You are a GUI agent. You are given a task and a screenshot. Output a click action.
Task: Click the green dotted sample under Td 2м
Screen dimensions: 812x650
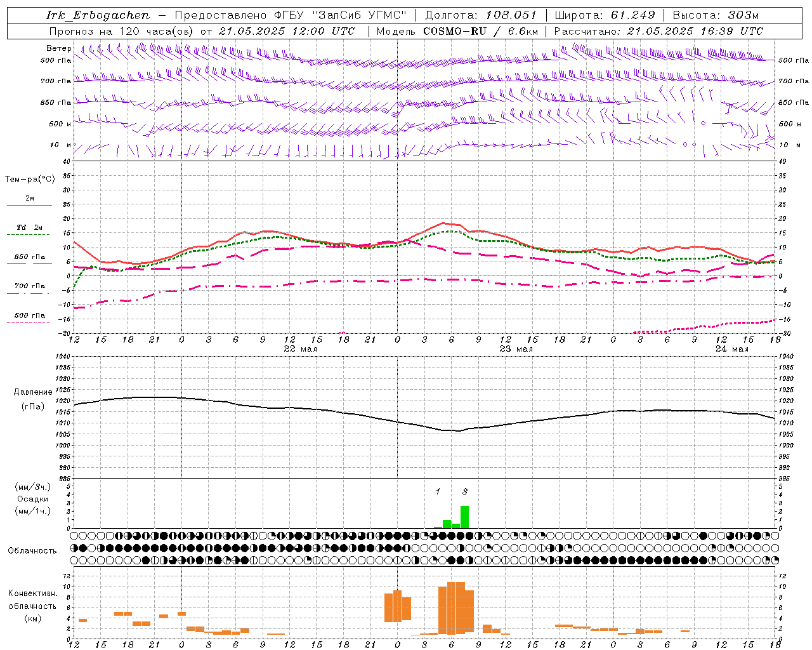pos(29,235)
